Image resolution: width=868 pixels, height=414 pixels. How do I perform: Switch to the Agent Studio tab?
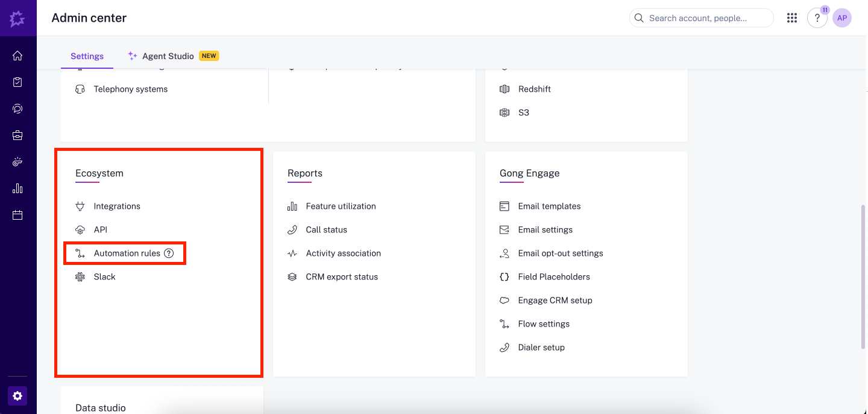[168, 56]
